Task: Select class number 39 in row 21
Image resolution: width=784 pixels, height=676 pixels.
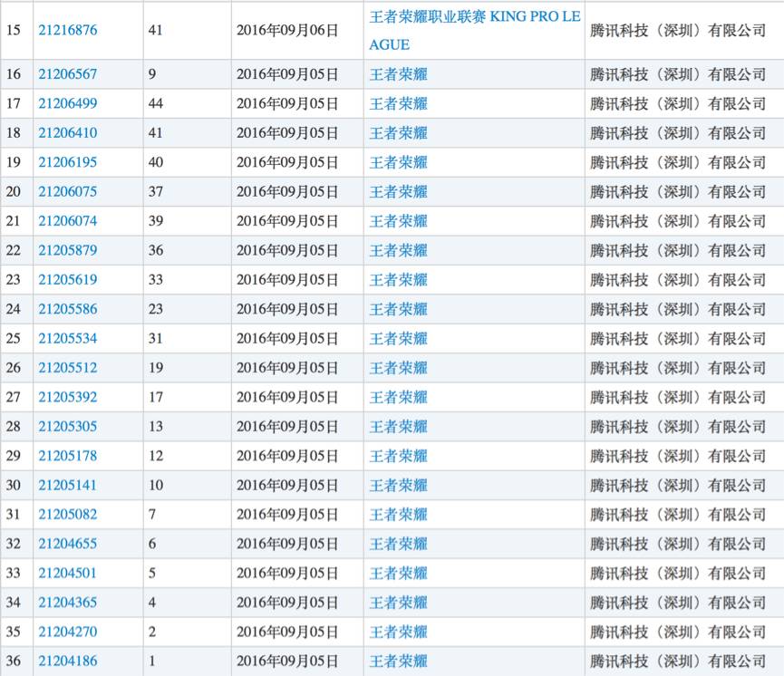Action: pyautogui.click(x=156, y=221)
